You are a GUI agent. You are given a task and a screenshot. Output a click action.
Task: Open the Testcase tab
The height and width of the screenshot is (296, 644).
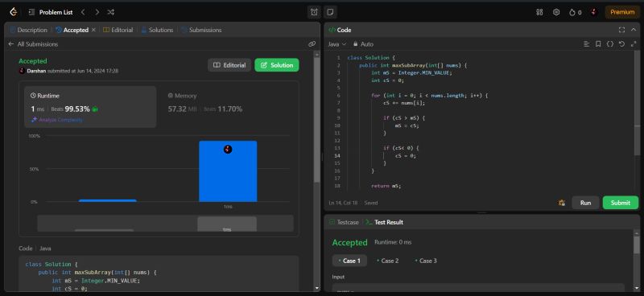344,222
